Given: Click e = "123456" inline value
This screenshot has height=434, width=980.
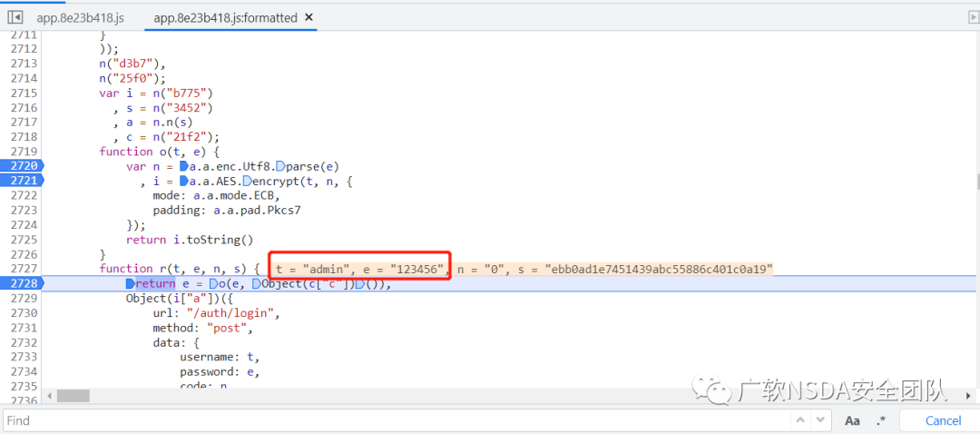Looking at the screenshot, I should (403, 268).
